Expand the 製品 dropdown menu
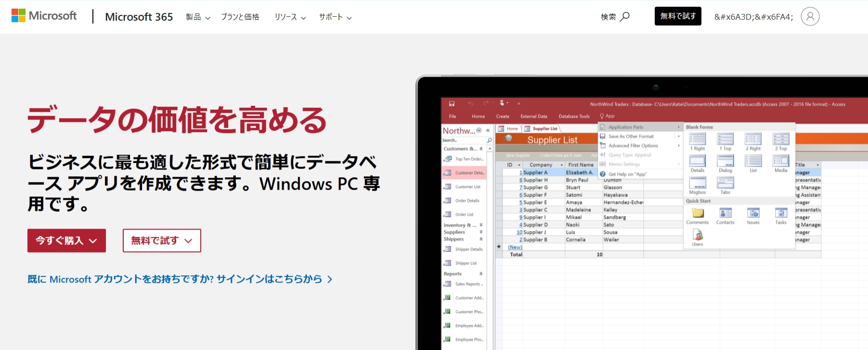The image size is (868, 350). point(198,17)
